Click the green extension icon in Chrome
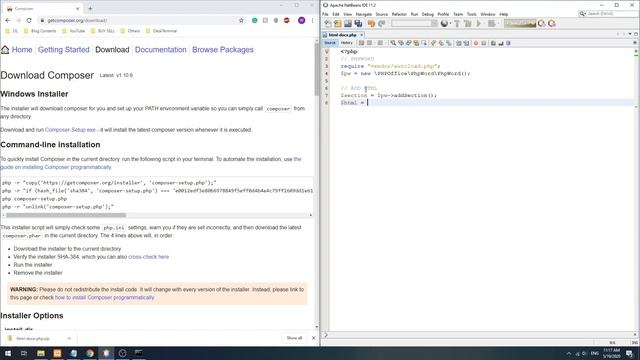Image resolution: width=640 pixels, height=360 pixels. pyautogui.click(x=255, y=20)
